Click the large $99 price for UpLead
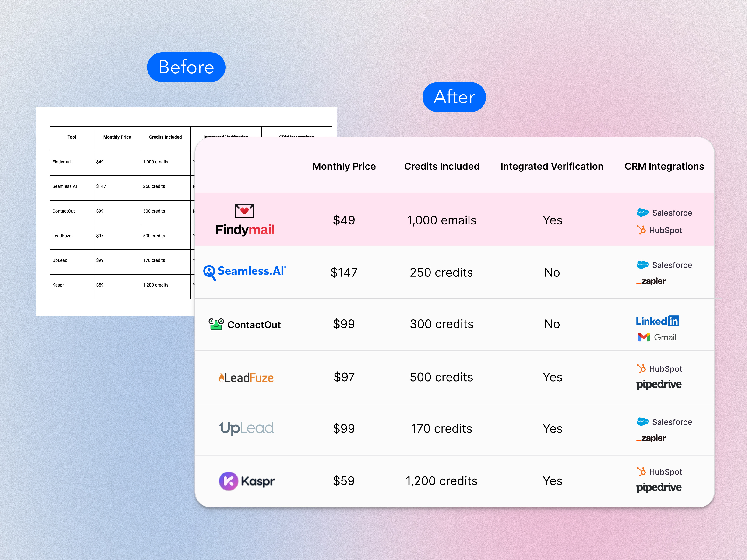Viewport: 747px width, 560px height. [344, 429]
